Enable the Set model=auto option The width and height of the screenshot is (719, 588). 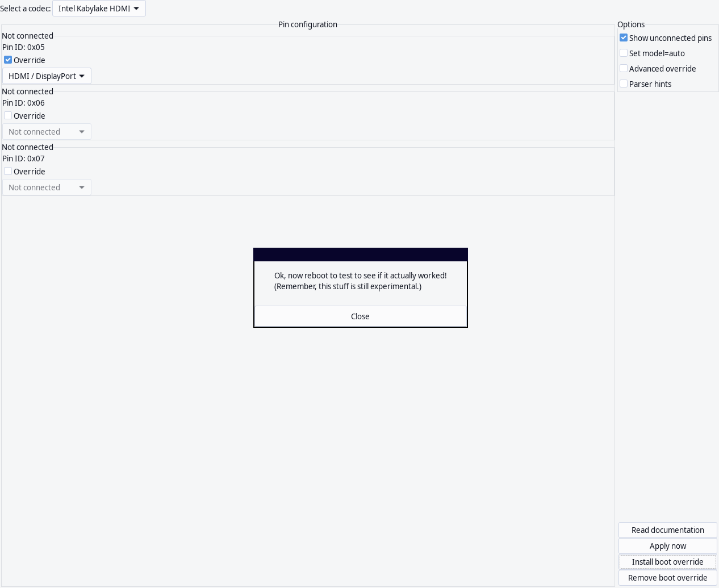(x=624, y=53)
